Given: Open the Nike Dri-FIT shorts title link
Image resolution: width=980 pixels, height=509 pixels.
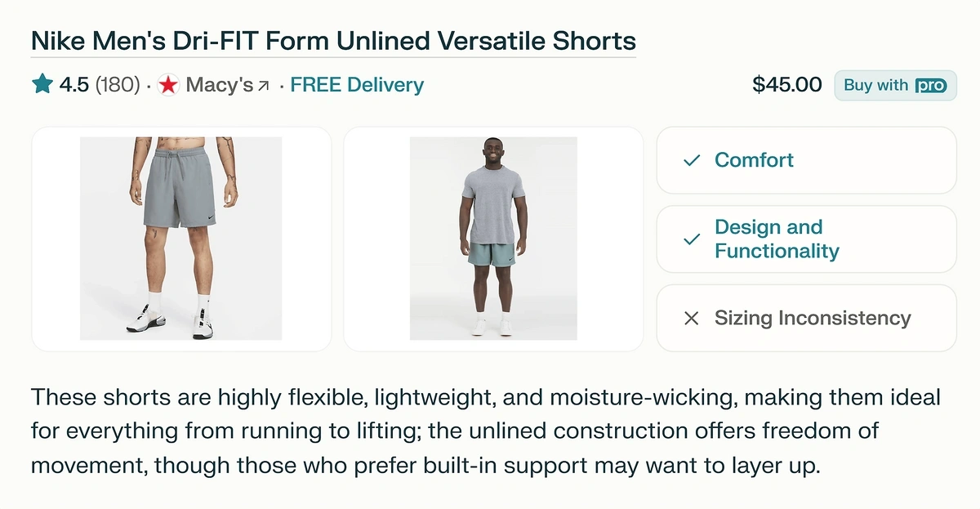Looking at the screenshot, I should (333, 41).
